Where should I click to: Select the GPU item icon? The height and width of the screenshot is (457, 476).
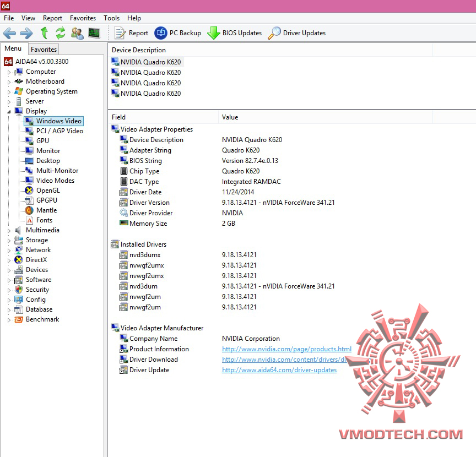point(29,141)
